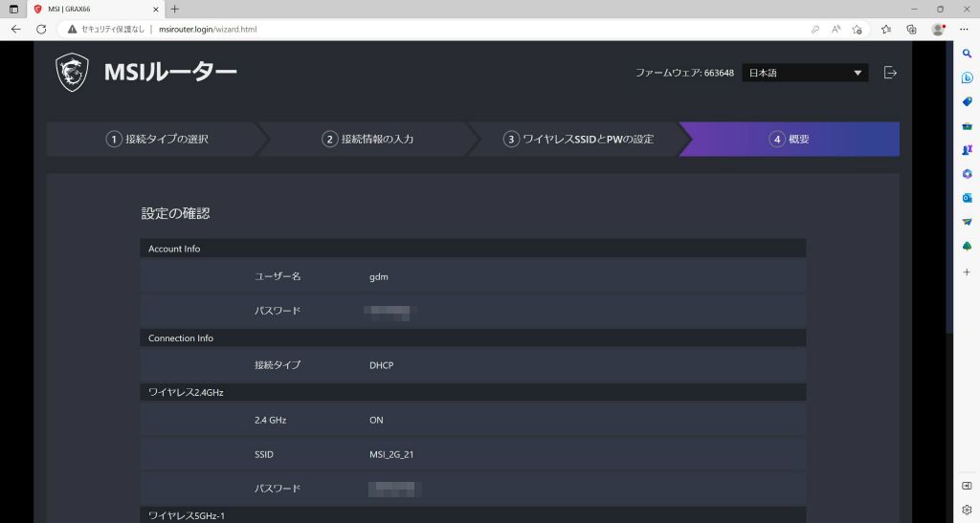Image resolution: width=980 pixels, height=523 pixels.
Task: Go to step 1 接続タイプの選択
Action: (158, 140)
